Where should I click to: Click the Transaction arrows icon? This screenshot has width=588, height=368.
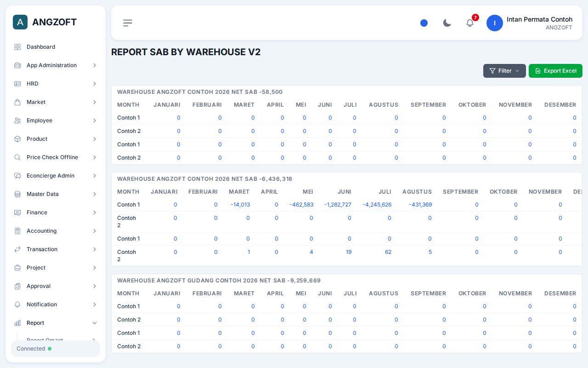17,249
